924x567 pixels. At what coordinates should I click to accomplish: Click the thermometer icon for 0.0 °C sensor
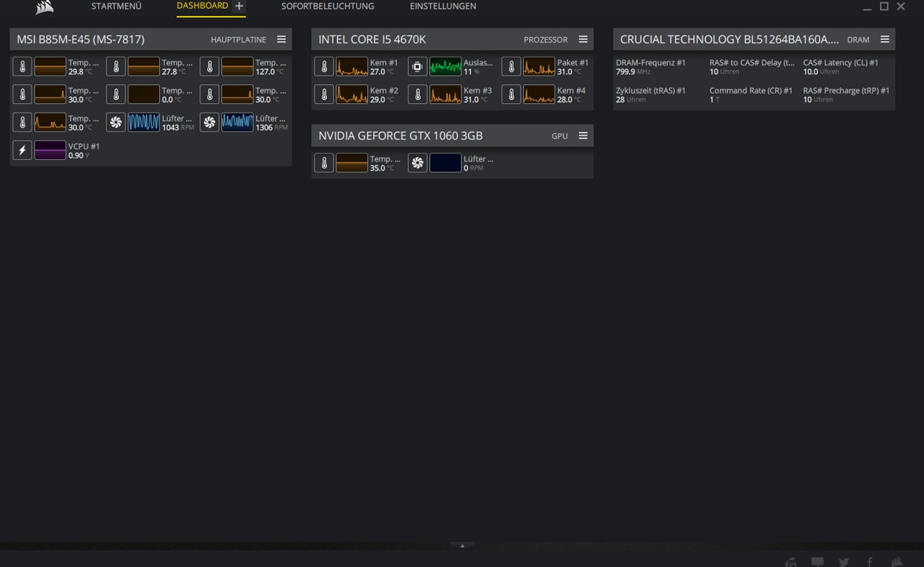coord(116,94)
